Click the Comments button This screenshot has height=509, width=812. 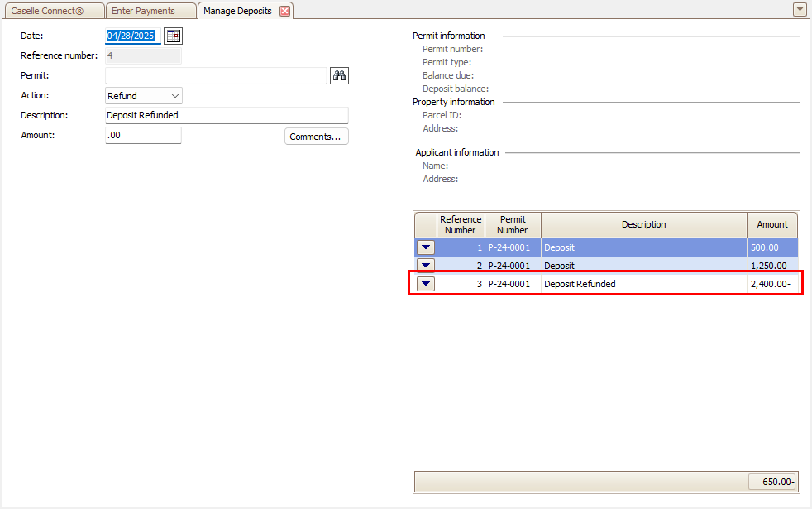(316, 137)
